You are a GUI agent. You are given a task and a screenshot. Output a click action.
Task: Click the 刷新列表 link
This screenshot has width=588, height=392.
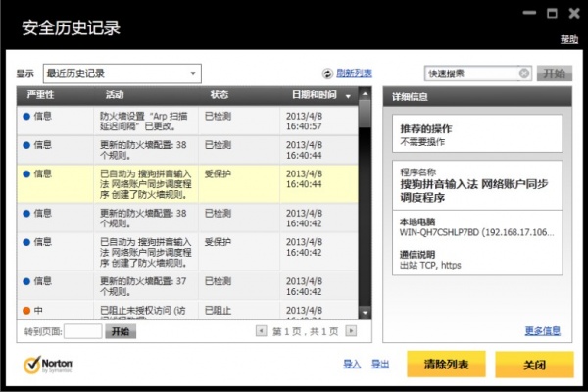(354, 73)
